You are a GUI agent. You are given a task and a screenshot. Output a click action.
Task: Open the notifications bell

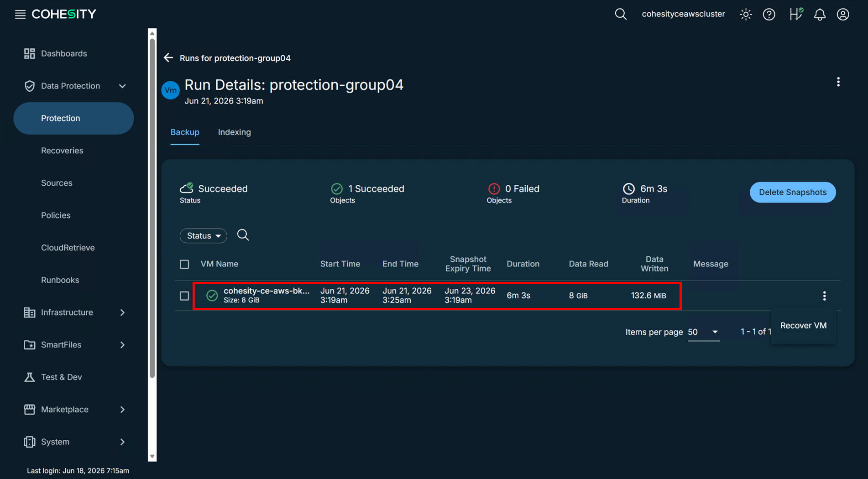(820, 14)
